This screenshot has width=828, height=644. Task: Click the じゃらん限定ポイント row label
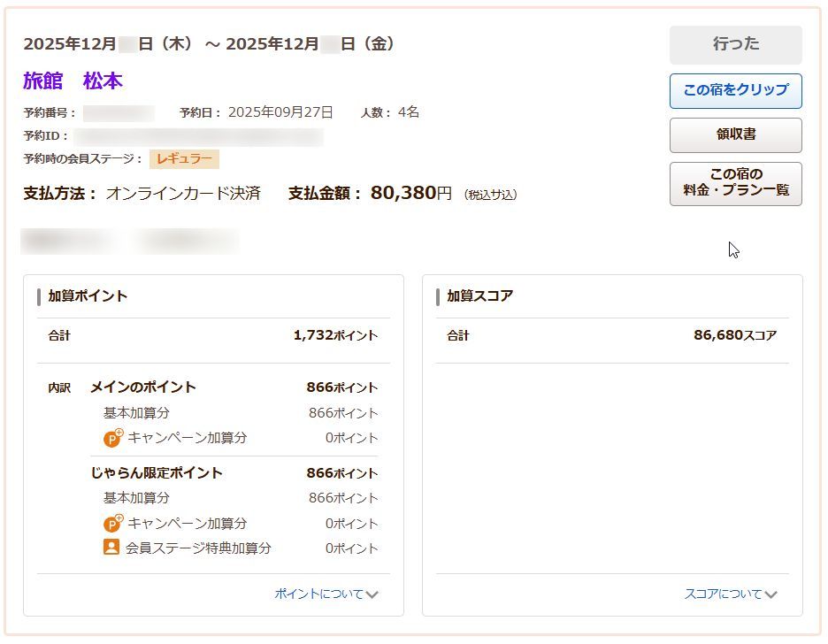(x=157, y=473)
